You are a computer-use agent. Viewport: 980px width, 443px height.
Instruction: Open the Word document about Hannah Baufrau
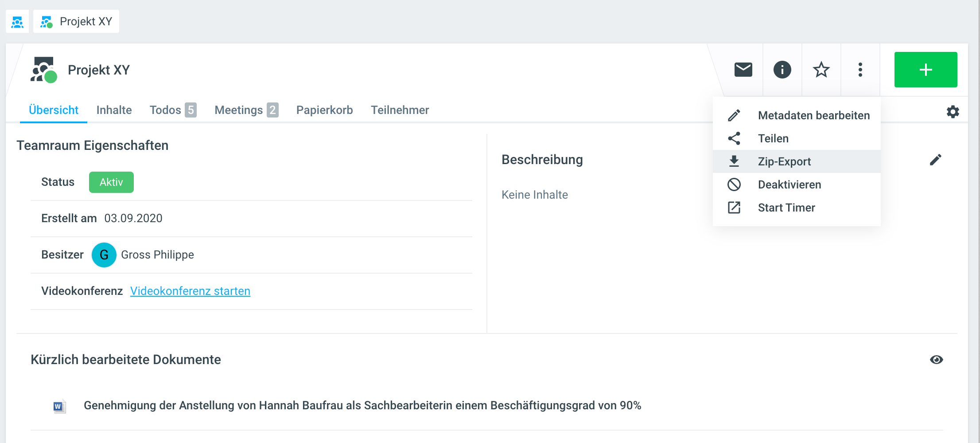point(362,405)
